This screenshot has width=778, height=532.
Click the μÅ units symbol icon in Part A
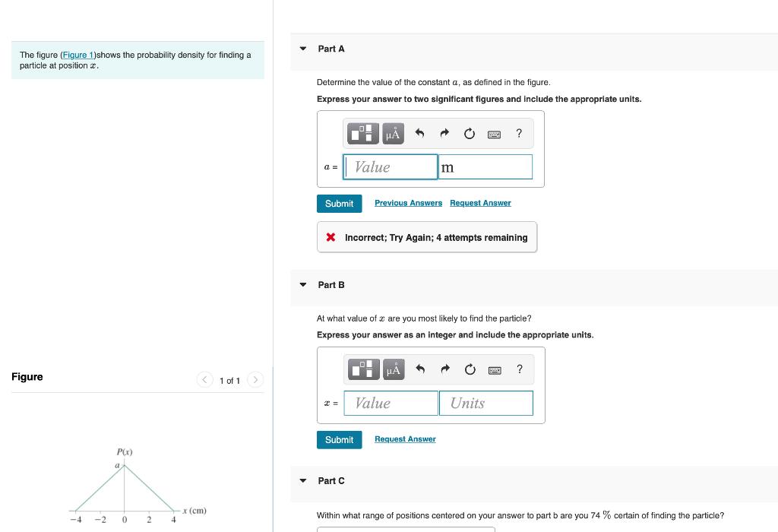coord(393,133)
